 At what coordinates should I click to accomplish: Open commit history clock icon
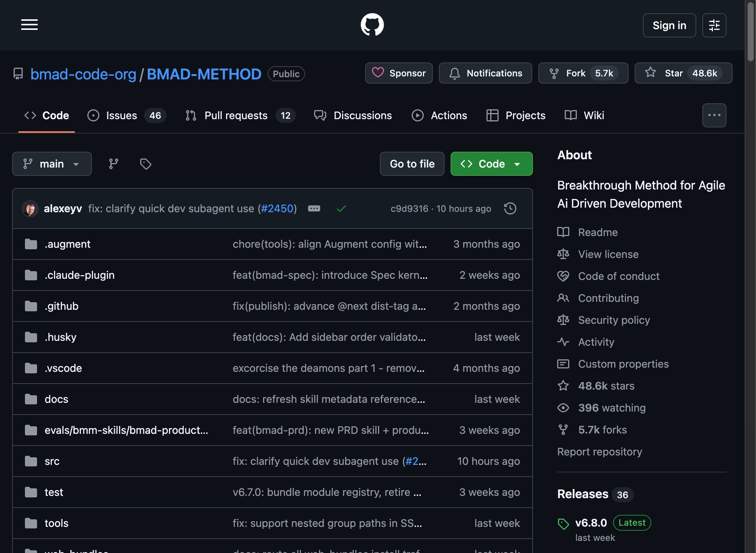[510, 208]
